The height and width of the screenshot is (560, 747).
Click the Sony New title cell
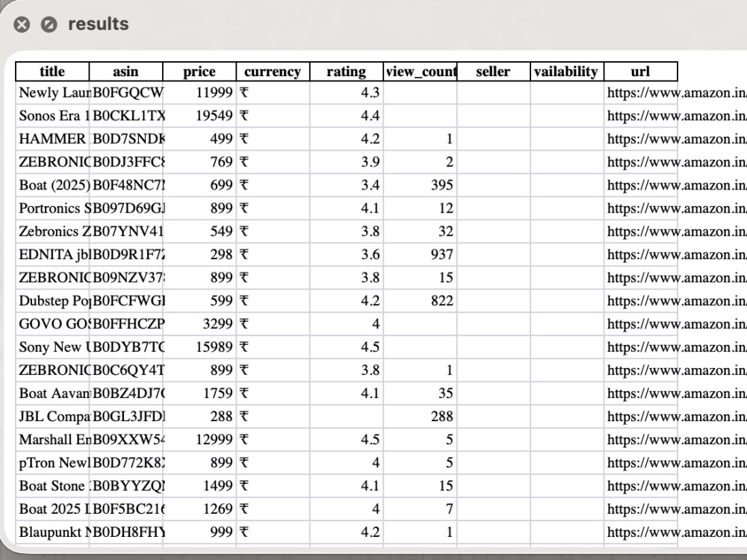click(x=52, y=346)
